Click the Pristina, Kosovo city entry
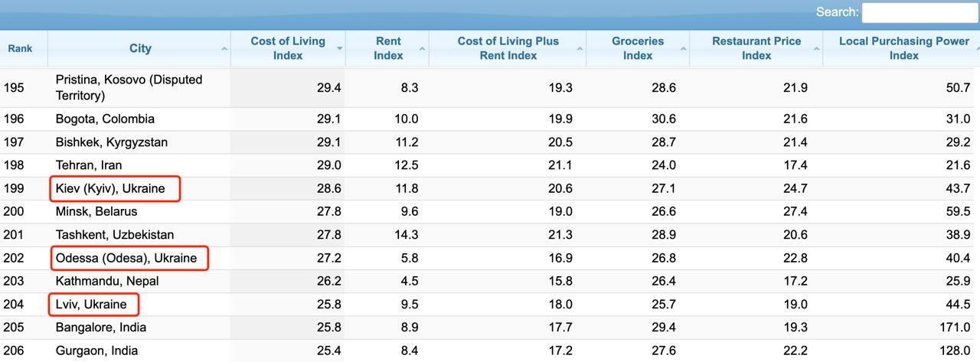Screen dimensions: 980x362 (x=129, y=88)
